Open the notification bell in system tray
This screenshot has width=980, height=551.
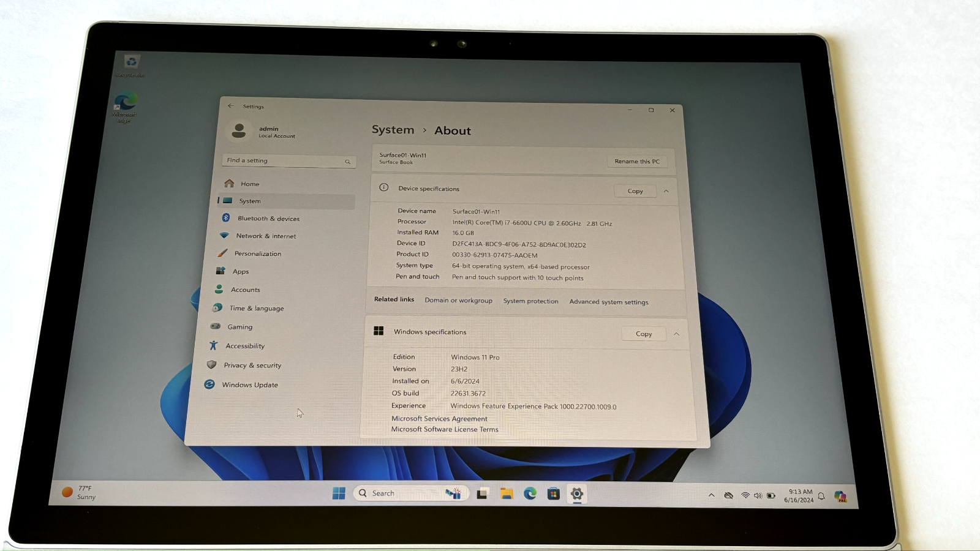pos(823,497)
